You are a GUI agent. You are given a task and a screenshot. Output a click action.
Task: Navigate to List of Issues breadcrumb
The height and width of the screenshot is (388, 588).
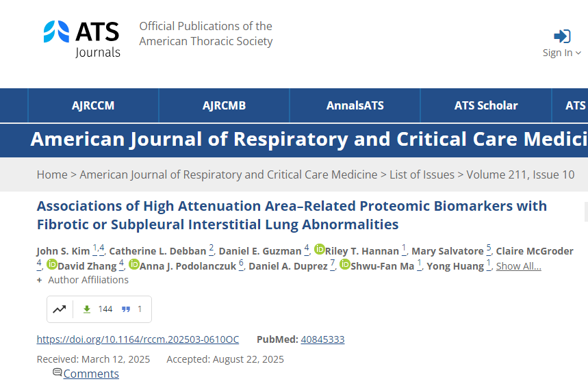[422, 174]
